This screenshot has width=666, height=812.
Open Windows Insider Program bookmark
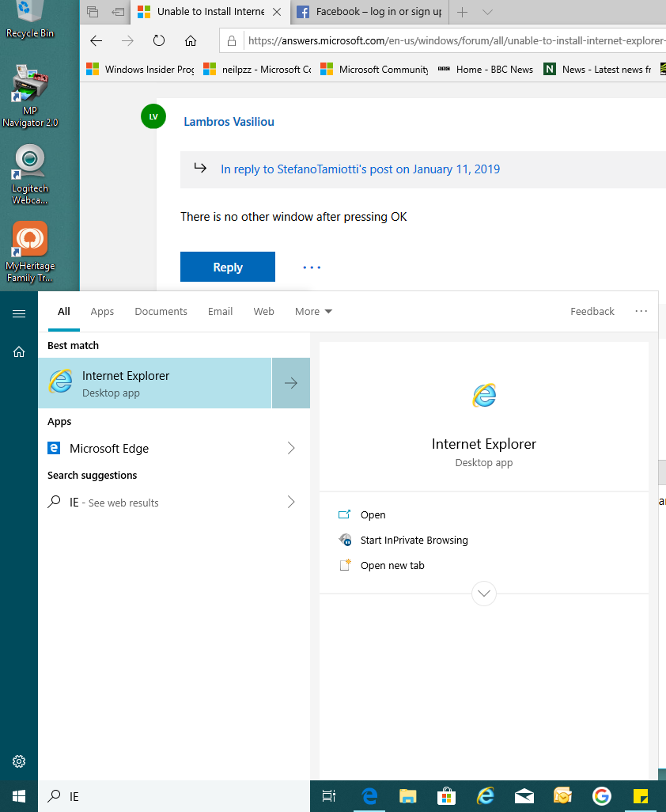point(140,70)
